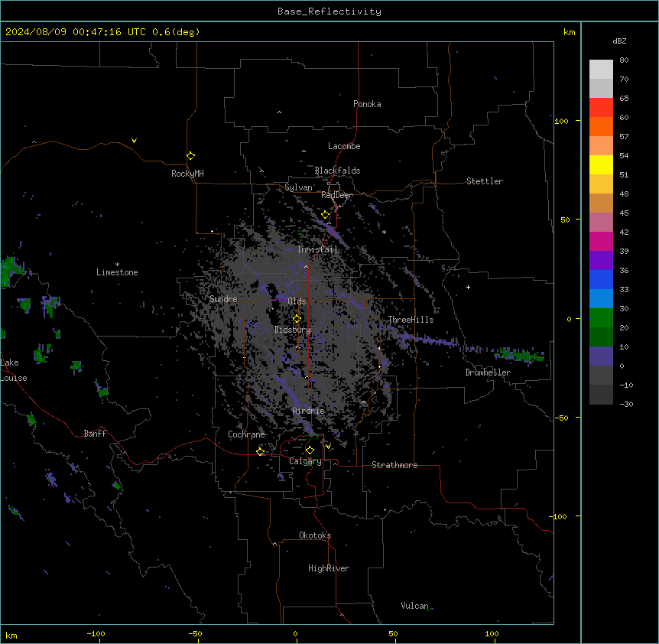Pick the yellow diamond marker under Cochrane
659x644 pixels.
pos(260,451)
